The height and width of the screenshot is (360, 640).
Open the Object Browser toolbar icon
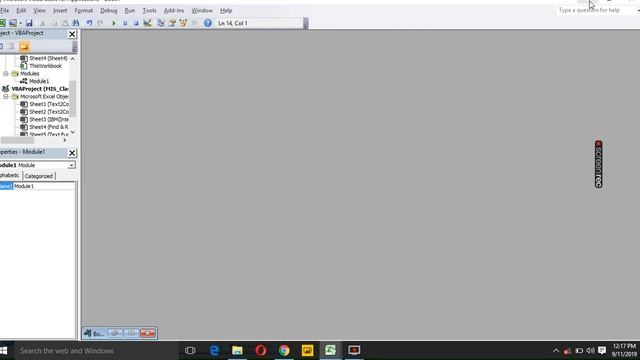pyautogui.click(x=183, y=23)
